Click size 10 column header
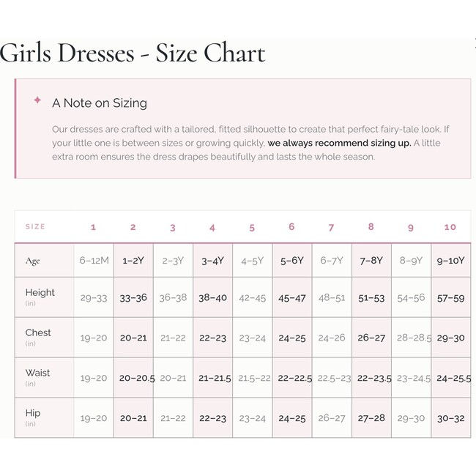 coord(450,227)
